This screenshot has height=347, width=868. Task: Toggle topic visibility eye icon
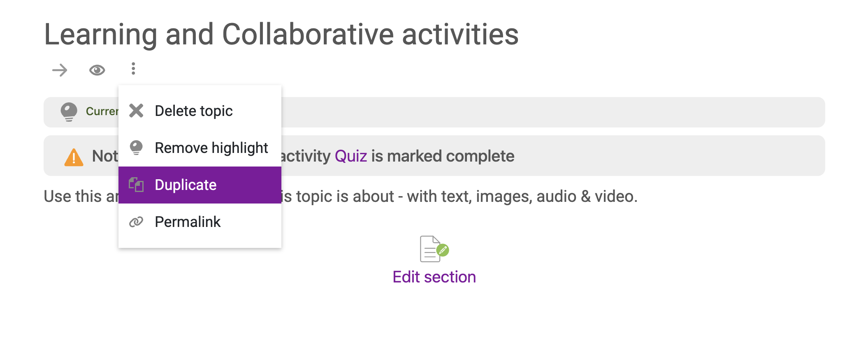point(97,70)
